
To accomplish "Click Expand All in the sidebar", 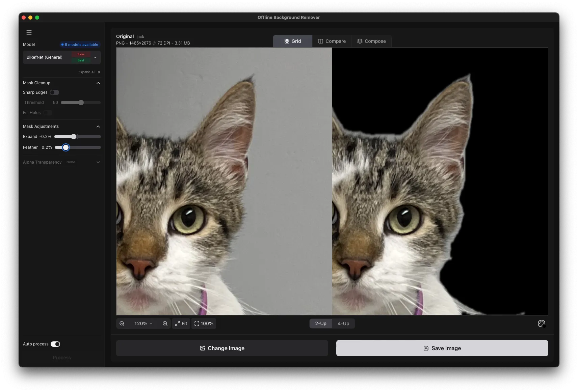I will [x=89, y=72].
